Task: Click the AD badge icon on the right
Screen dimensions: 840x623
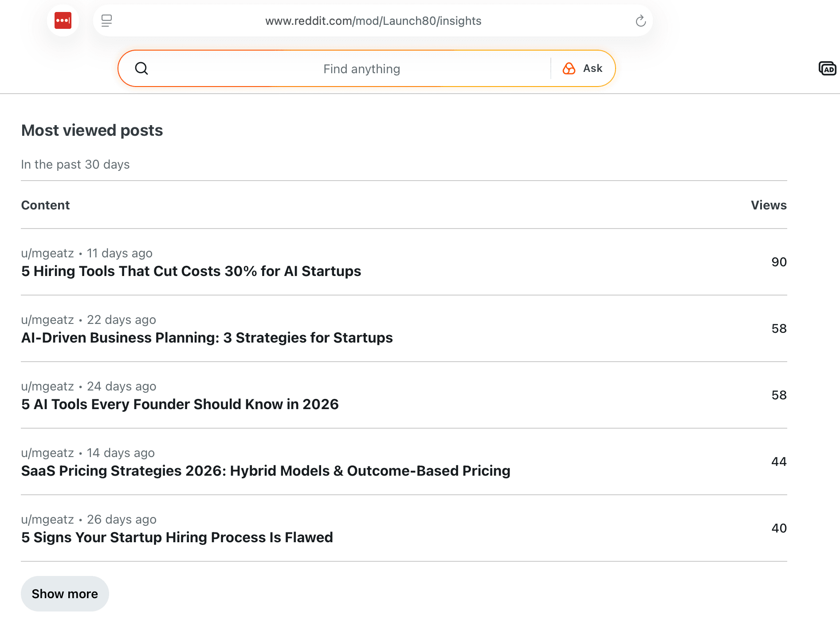Action: pos(828,68)
